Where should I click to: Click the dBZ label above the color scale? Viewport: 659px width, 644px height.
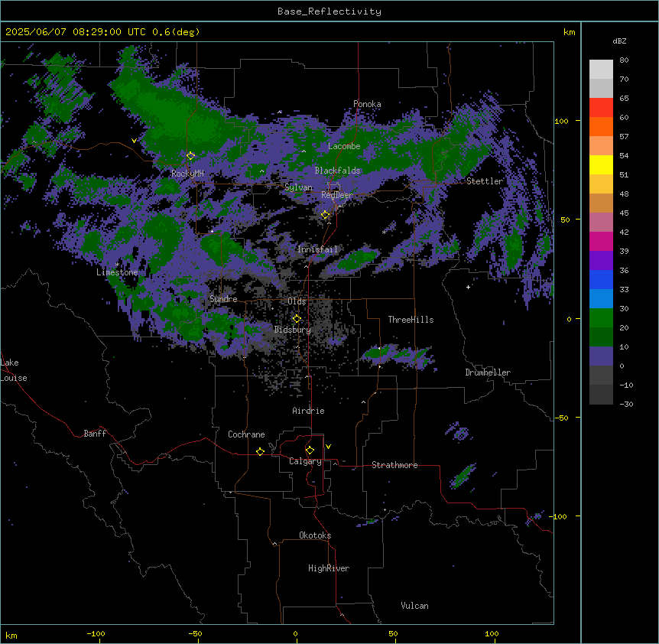(x=619, y=41)
